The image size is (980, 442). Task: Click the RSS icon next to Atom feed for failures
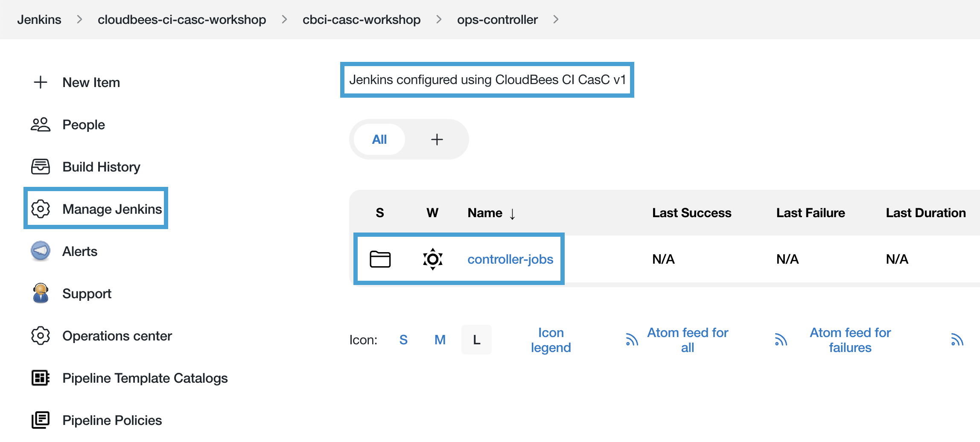coord(781,340)
